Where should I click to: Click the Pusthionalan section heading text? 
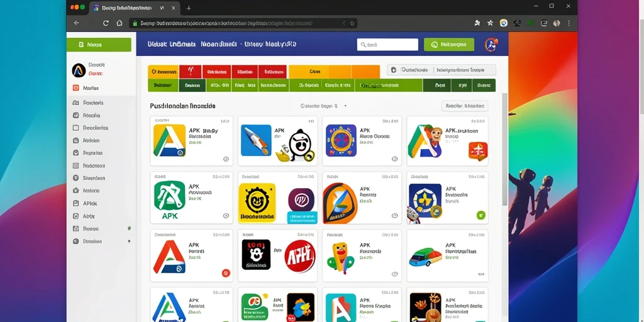[x=183, y=106]
